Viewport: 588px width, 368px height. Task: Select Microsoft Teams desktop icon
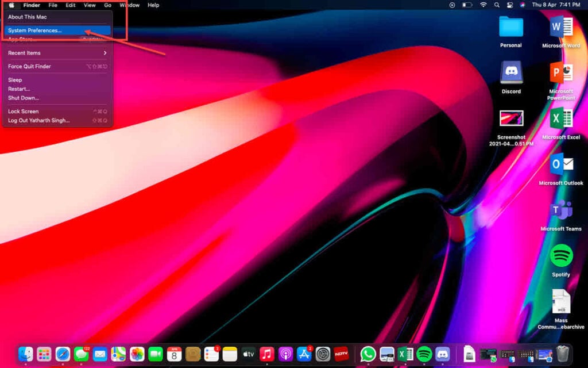(561, 210)
